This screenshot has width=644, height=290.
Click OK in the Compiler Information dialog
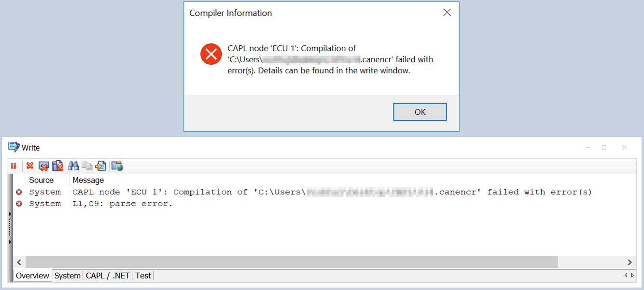click(x=420, y=112)
